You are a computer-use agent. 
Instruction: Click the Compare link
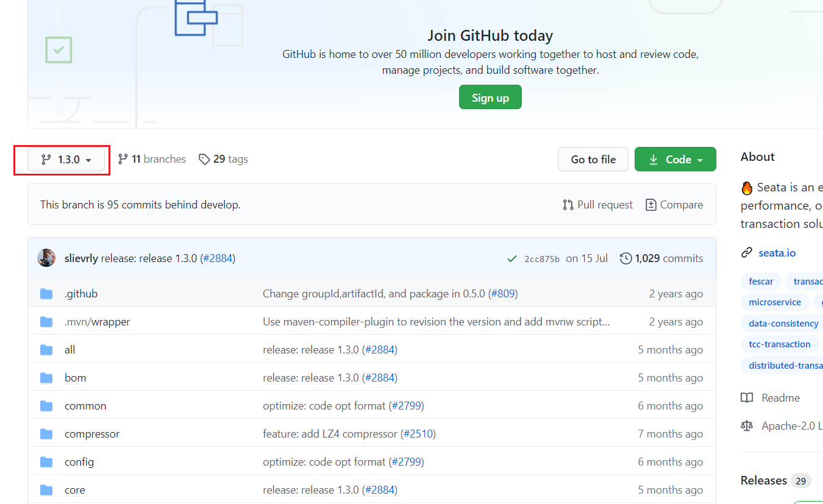pos(674,205)
